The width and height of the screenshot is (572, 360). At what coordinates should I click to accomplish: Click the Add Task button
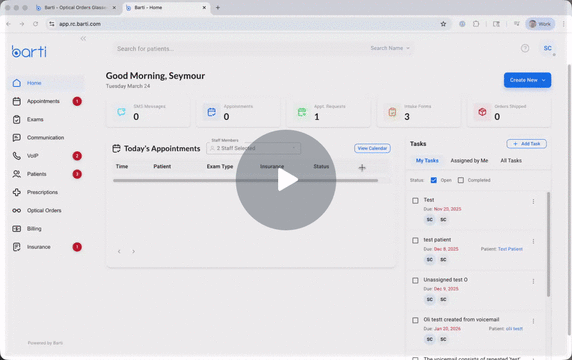526,144
